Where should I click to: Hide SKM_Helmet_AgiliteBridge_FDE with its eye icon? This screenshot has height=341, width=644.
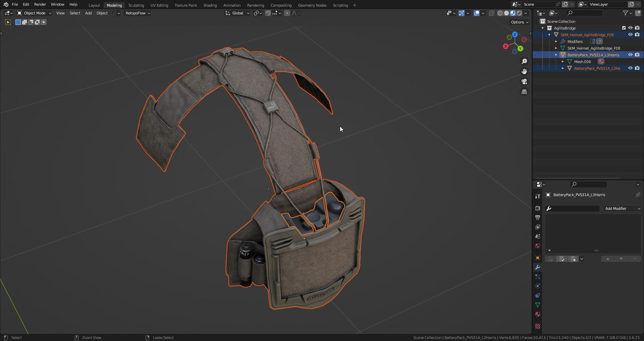pyautogui.click(x=630, y=35)
